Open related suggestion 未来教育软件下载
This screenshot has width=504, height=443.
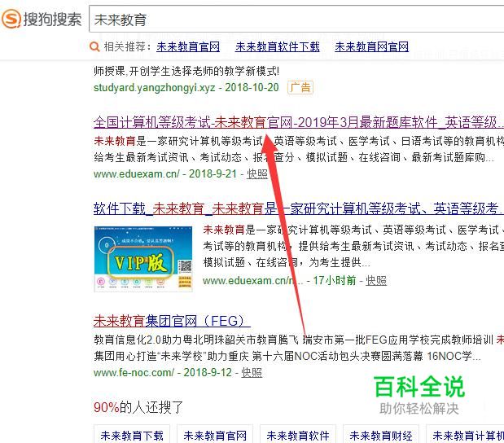pos(278,47)
